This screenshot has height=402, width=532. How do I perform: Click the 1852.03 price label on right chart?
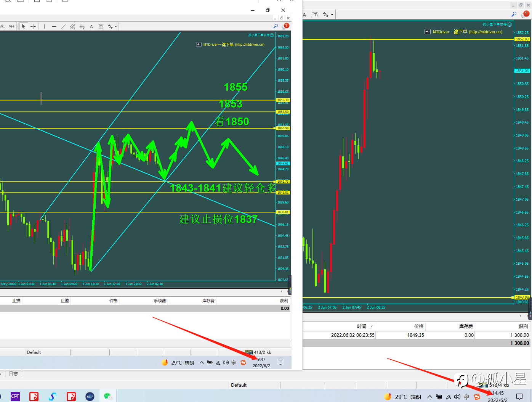[522, 39]
